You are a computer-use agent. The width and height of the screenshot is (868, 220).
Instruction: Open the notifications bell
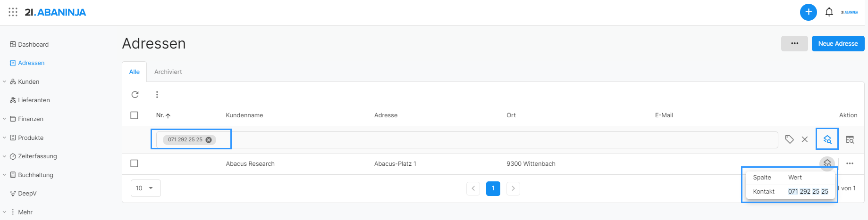click(x=829, y=12)
